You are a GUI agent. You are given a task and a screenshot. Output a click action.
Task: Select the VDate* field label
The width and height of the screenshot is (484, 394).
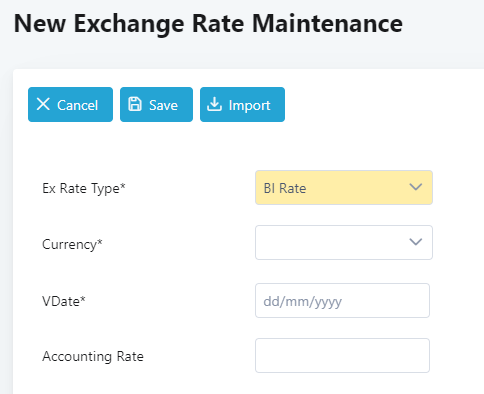[64, 301]
